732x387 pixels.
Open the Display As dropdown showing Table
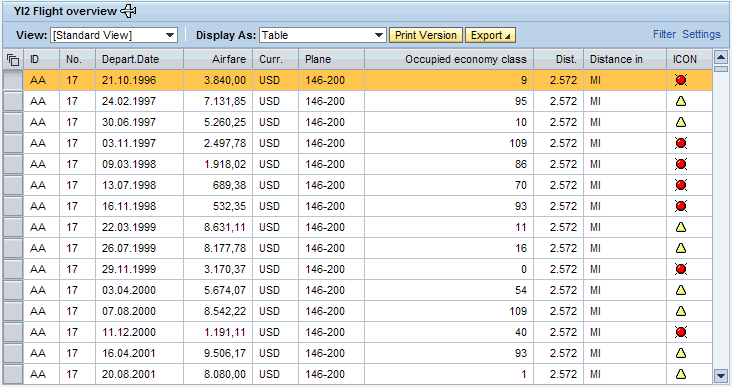323,35
